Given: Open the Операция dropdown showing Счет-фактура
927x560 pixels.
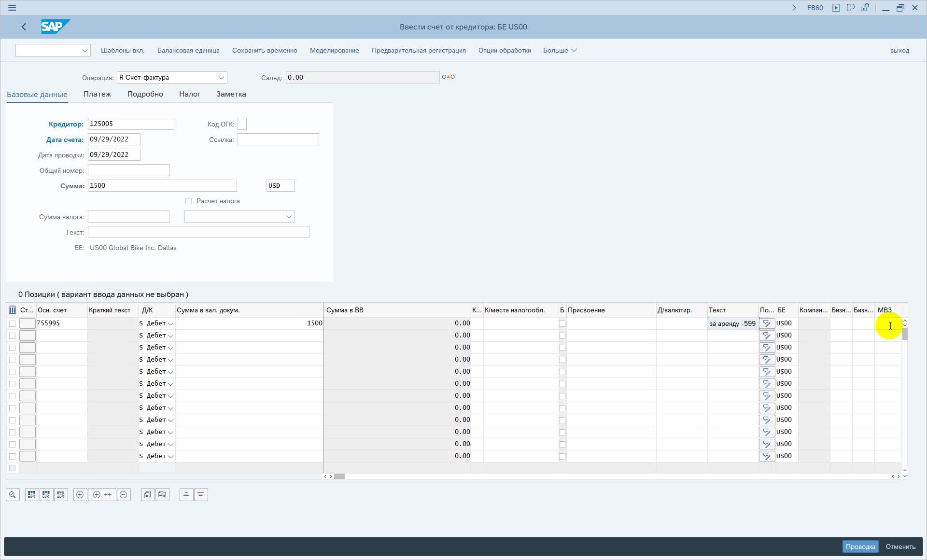Looking at the screenshot, I should (172, 77).
